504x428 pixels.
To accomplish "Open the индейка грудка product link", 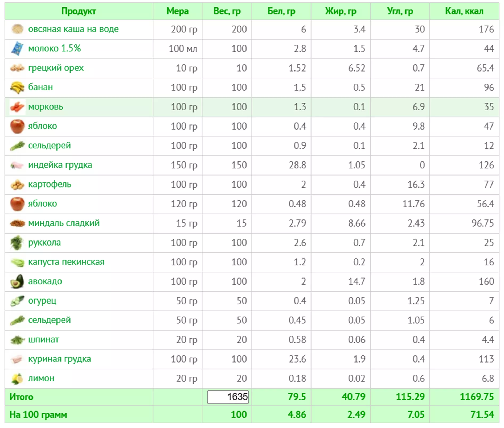I will click(60, 165).
